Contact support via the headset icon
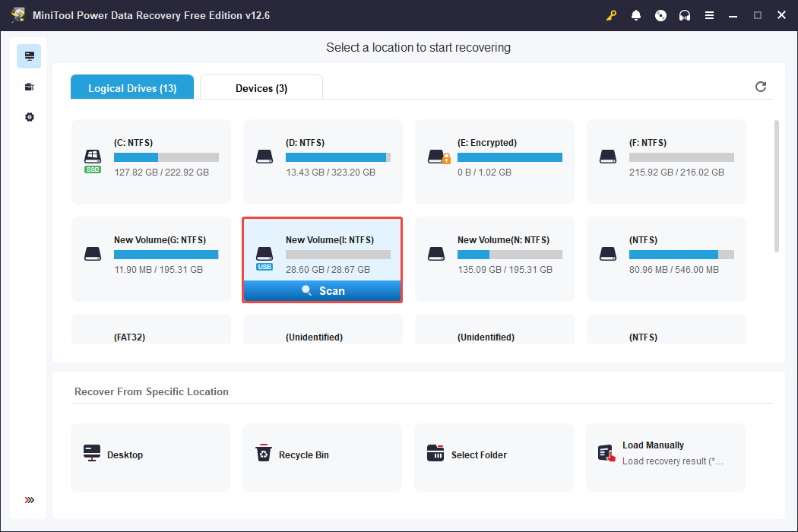Image resolution: width=798 pixels, height=532 pixels. point(685,14)
